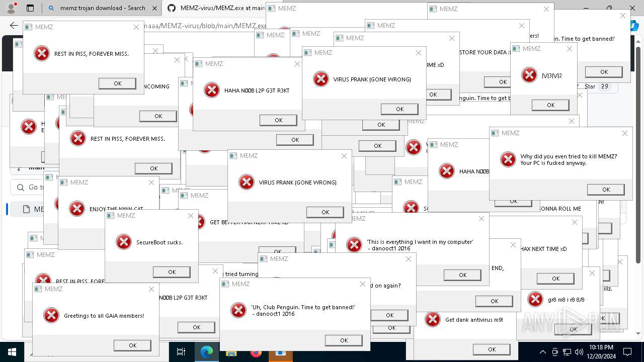Click OK in 'SecureBoot sucks.' dialog

[172, 272]
